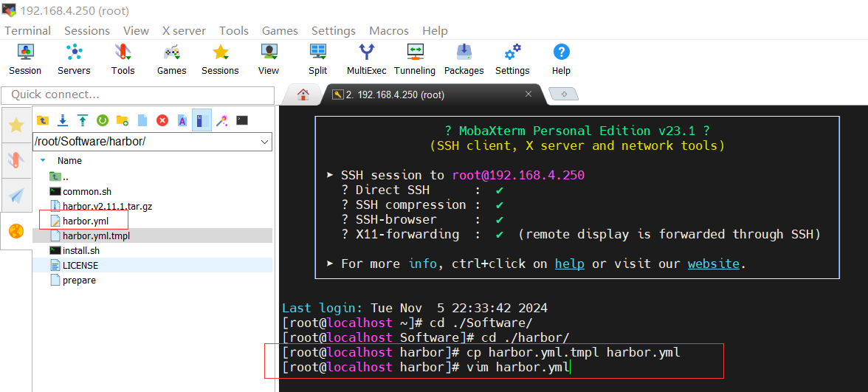Click the help link in the terminal banner
The image size is (868, 392).
click(x=569, y=264)
